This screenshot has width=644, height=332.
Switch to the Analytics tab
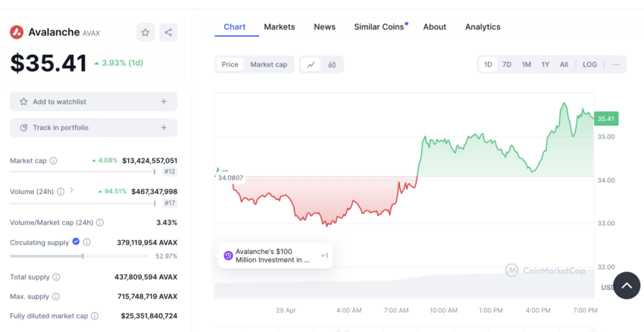[x=483, y=27]
